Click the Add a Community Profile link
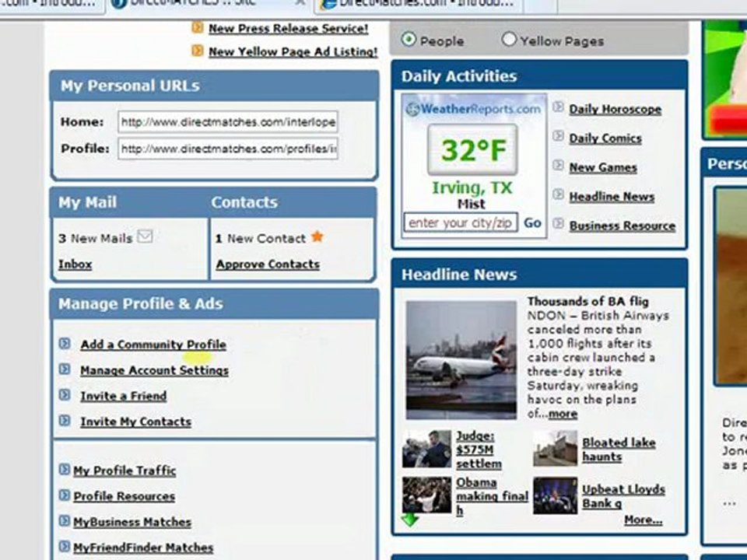Image resolution: width=747 pixels, height=560 pixels. pyautogui.click(x=153, y=345)
